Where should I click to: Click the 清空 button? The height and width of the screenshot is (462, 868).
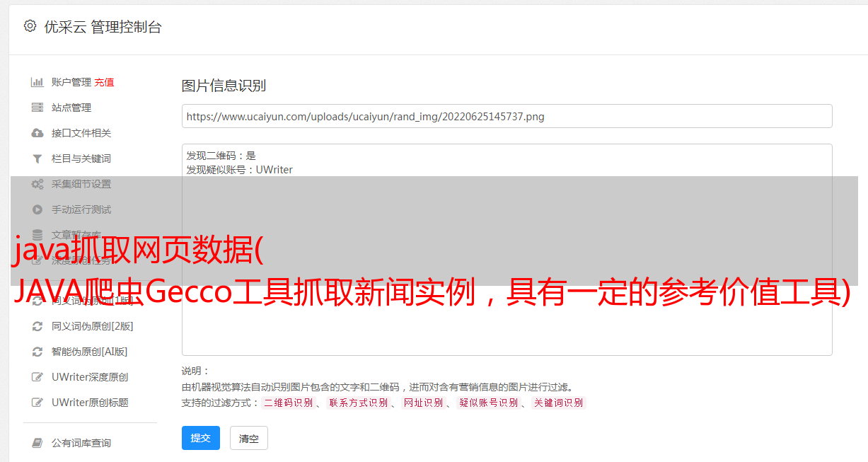pyautogui.click(x=249, y=438)
